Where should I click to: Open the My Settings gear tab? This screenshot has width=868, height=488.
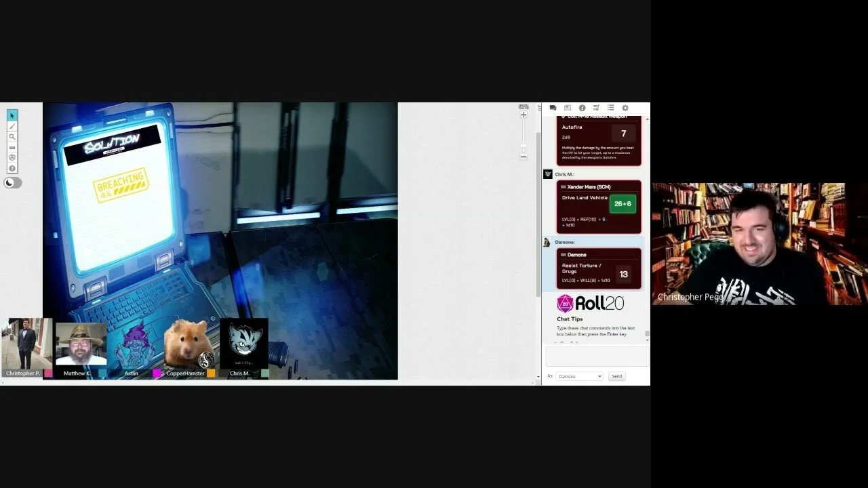click(625, 108)
